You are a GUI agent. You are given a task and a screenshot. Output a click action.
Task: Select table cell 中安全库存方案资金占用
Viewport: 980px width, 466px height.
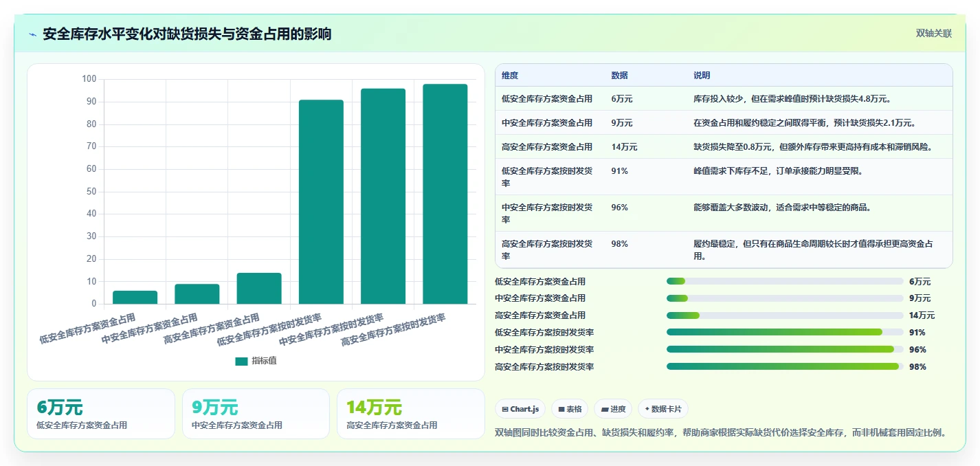[x=547, y=122]
